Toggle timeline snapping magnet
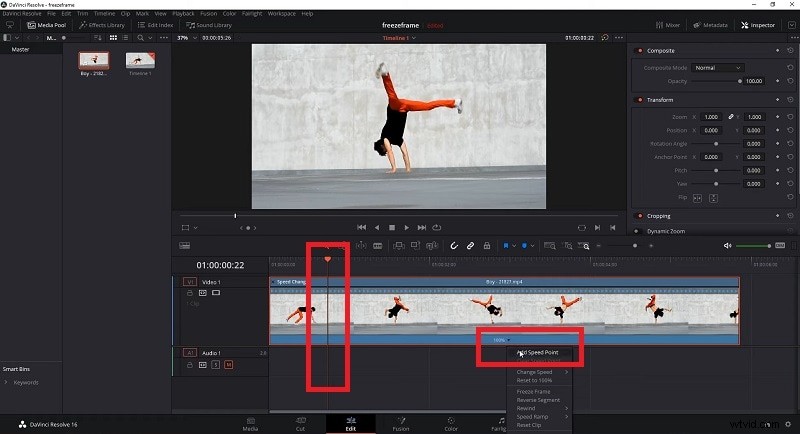Viewport: 800px width, 434px height. pyautogui.click(x=454, y=246)
